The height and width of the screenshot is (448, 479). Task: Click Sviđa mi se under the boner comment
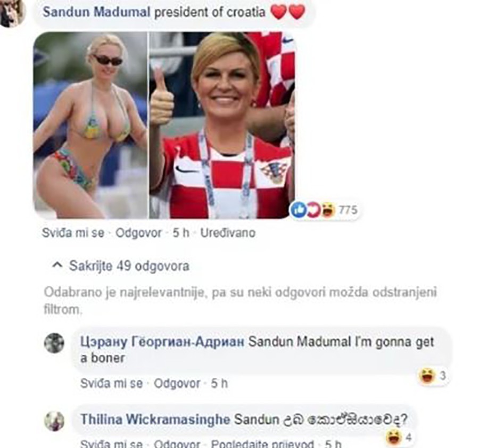112,383
